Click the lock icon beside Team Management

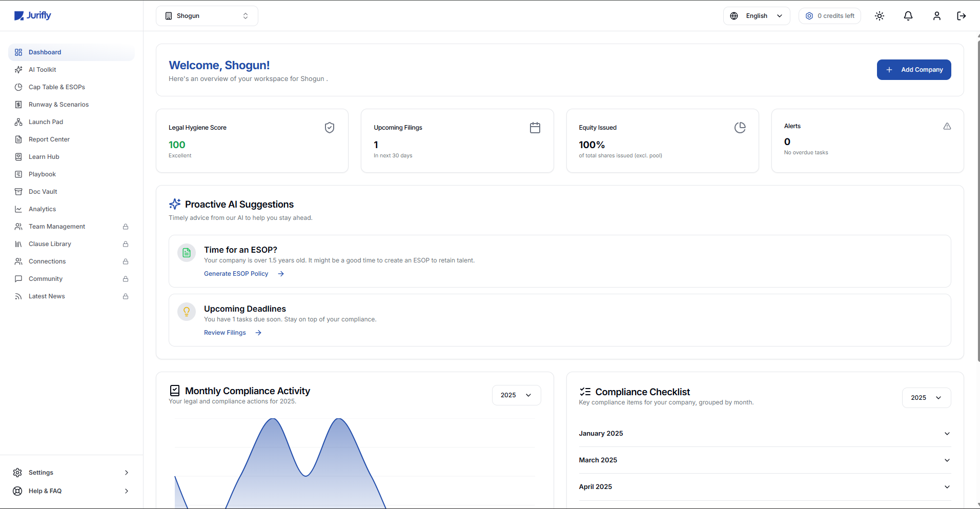click(126, 227)
